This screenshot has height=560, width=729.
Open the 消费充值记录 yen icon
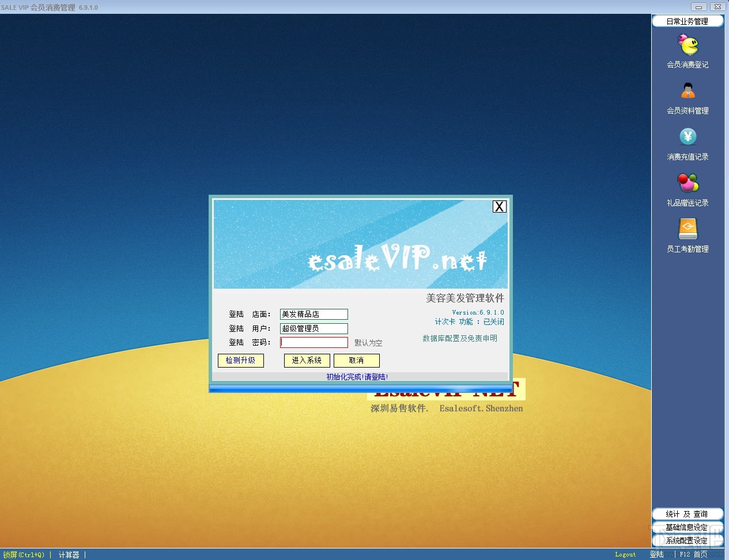click(688, 137)
